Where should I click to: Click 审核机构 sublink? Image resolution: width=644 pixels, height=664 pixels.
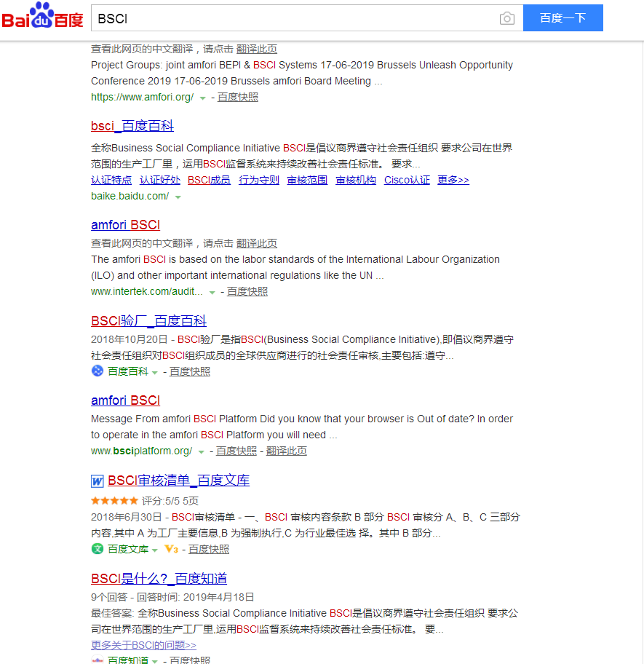(356, 180)
